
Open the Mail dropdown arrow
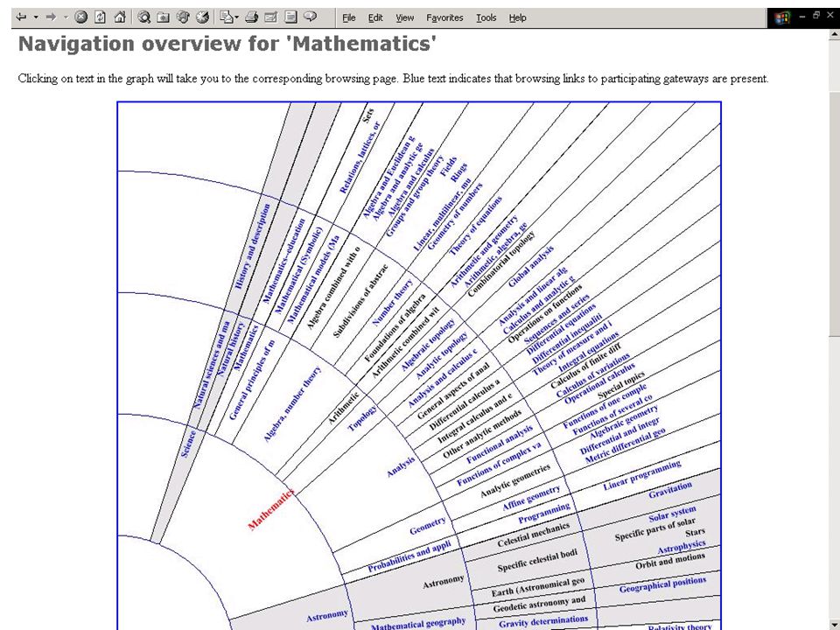click(x=237, y=17)
